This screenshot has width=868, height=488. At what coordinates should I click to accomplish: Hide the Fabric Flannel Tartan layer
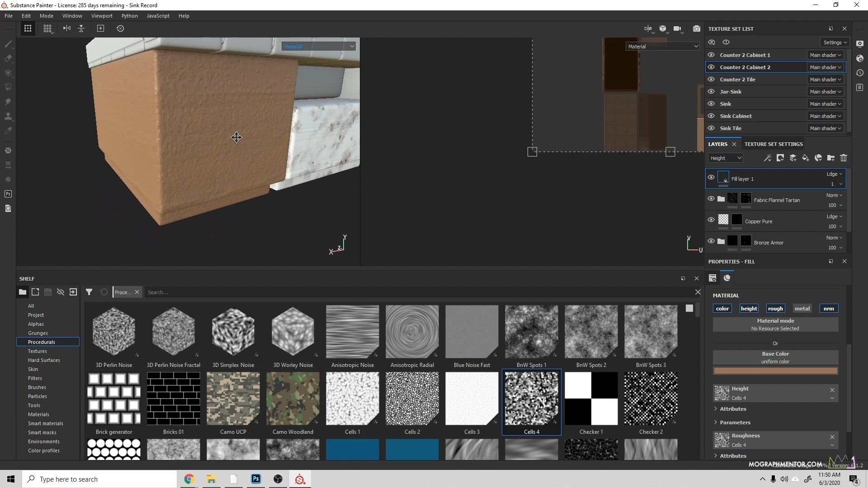click(x=711, y=198)
